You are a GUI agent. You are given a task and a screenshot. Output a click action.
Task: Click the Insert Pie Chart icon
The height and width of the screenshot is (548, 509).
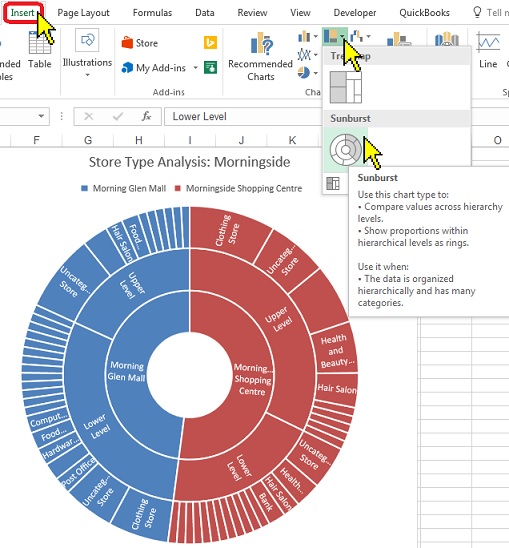click(x=304, y=73)
